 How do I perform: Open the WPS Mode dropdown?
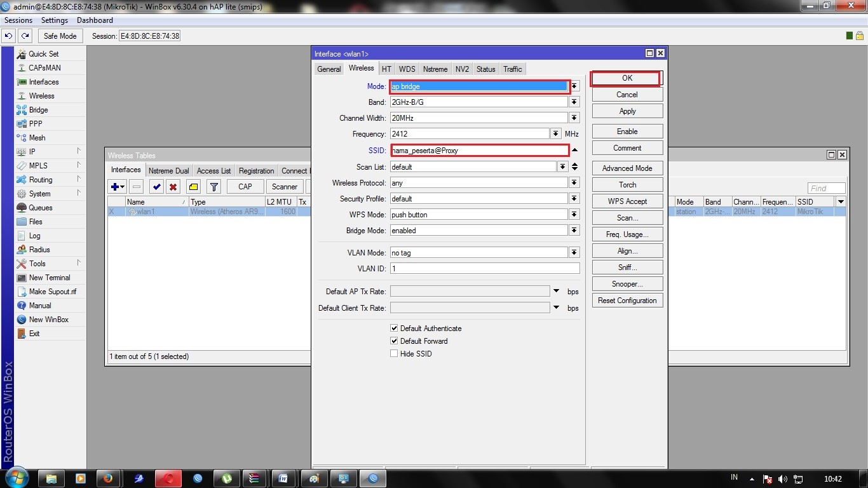click(x=574, y=215)
